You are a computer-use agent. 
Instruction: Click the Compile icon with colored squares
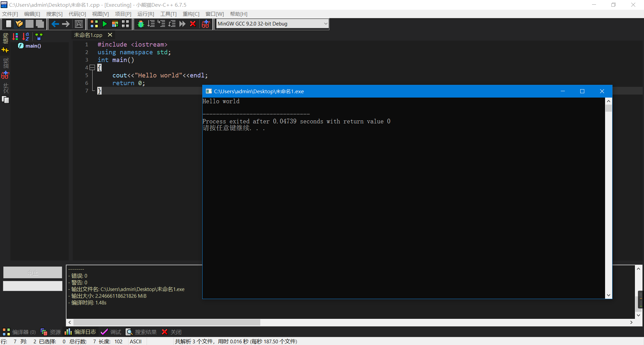(x=94, y=24)
